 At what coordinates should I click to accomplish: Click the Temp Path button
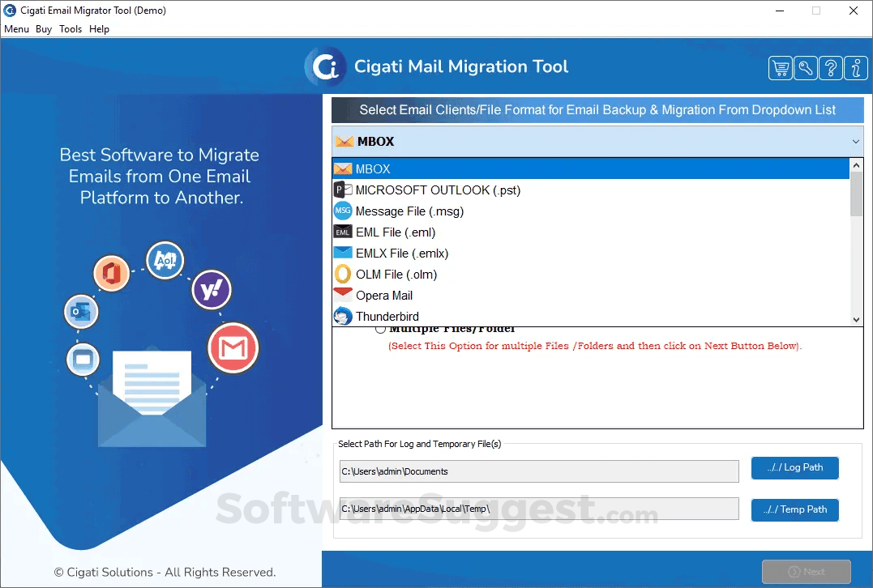pyautogui.click(x=794, y=509)
